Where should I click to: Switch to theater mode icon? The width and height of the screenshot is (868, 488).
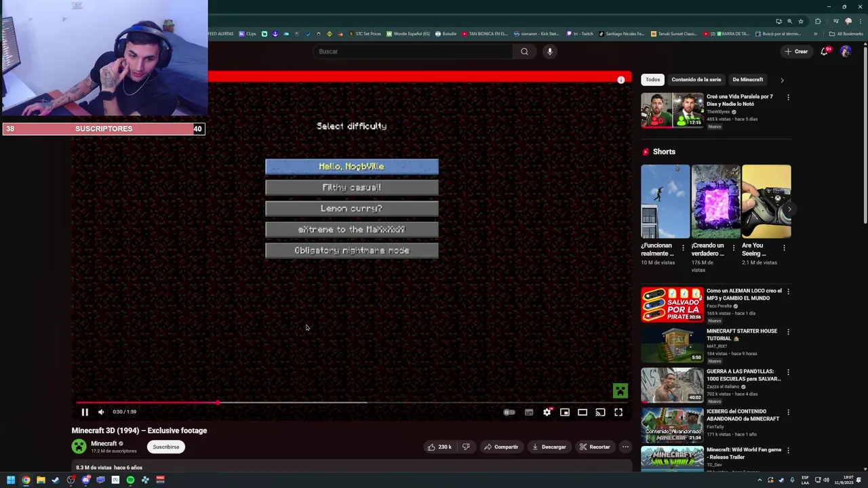[583, 412]
